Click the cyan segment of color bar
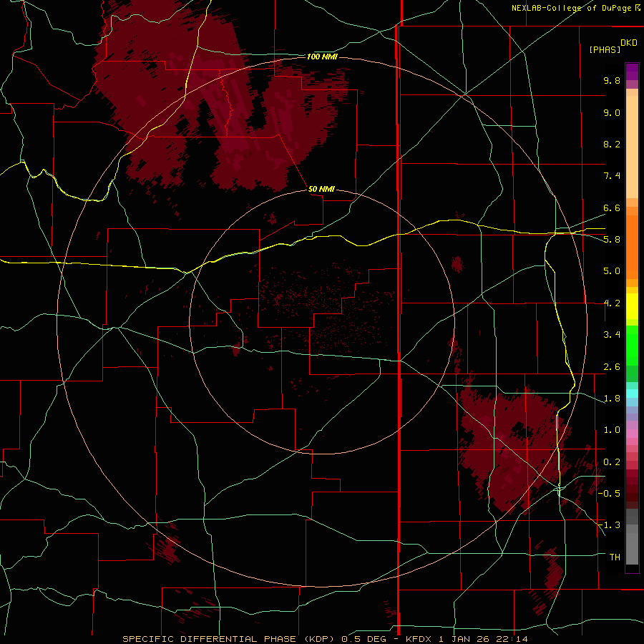 point(632,394)
